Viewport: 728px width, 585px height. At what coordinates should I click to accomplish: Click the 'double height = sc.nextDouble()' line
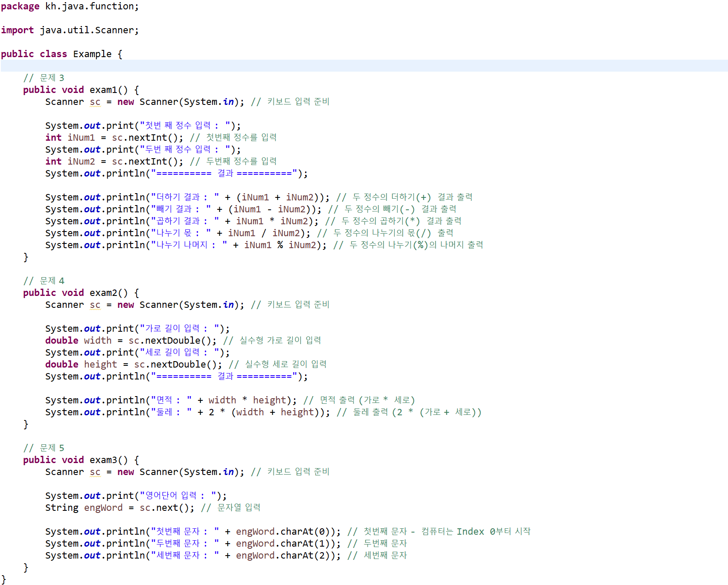tap(134, 365)
